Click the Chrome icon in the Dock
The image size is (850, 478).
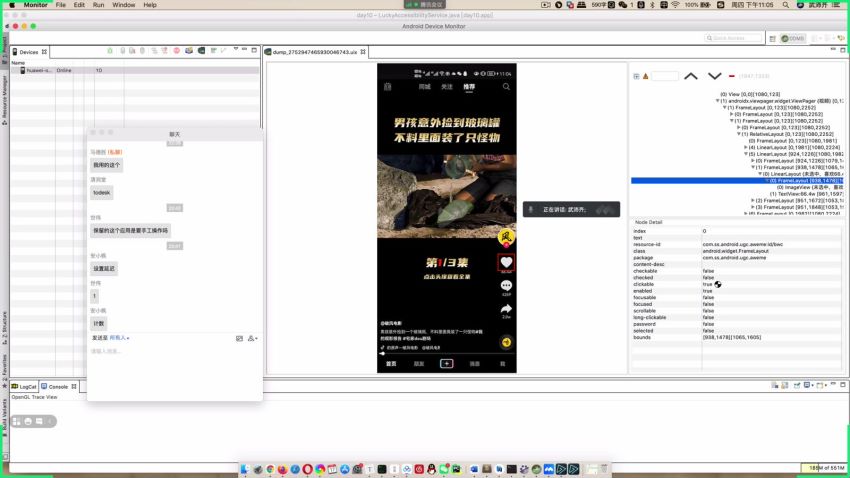click(x=271, y=469)
